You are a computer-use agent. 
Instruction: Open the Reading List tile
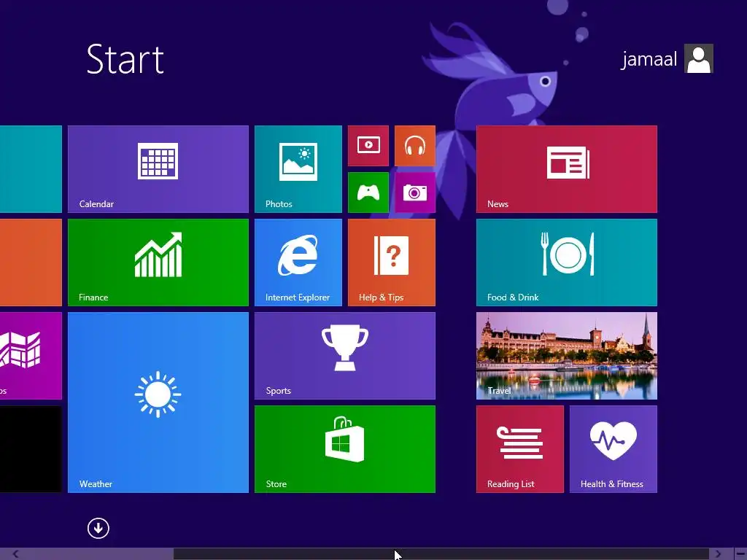pos(519,449)
